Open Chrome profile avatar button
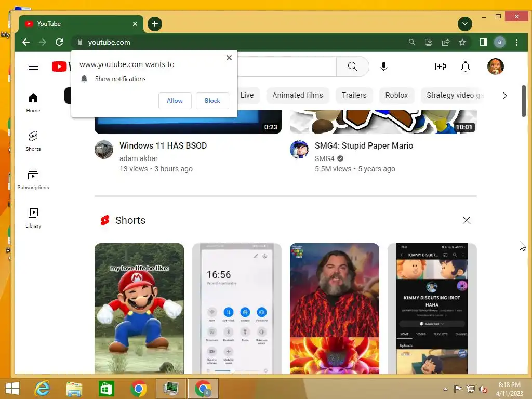Viewport: 532px width, 399px height. pyautogui.click(x=499, y=42)
